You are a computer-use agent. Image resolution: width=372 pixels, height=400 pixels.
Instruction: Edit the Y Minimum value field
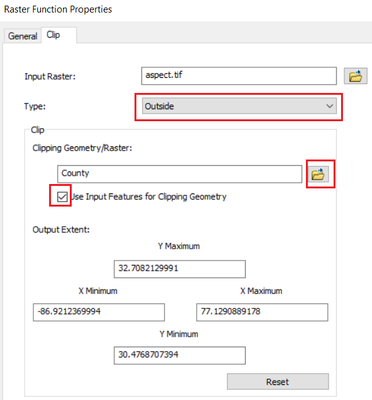click(x=180, y=355)
